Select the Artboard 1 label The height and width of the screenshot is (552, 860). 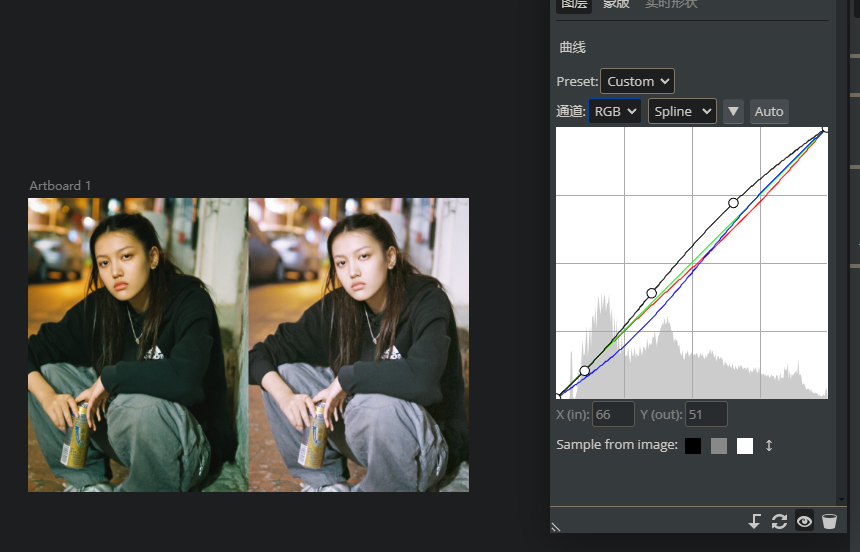point(60,186)
